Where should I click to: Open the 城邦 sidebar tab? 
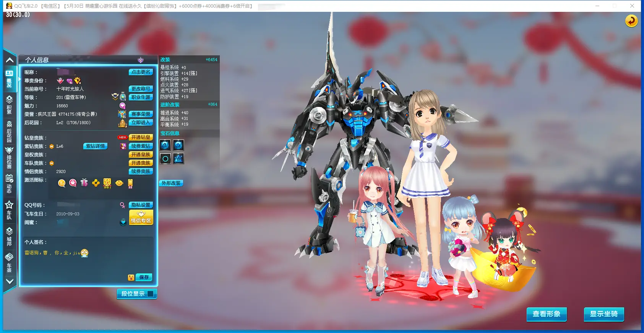coord(9,237)
